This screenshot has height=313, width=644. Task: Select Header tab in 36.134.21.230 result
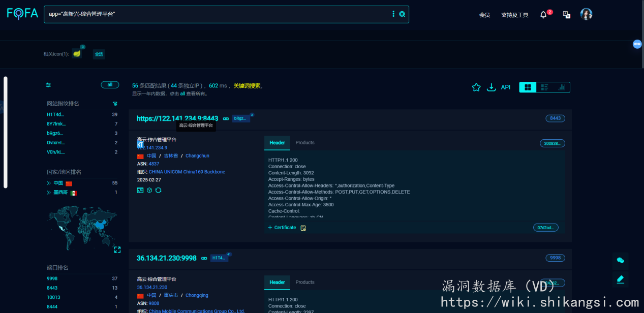click(277, 283)
